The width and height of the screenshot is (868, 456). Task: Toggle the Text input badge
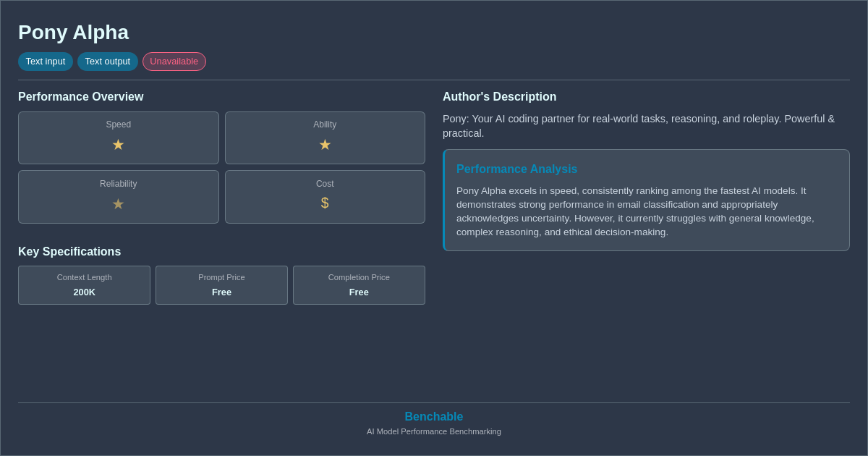click(46, 62)
